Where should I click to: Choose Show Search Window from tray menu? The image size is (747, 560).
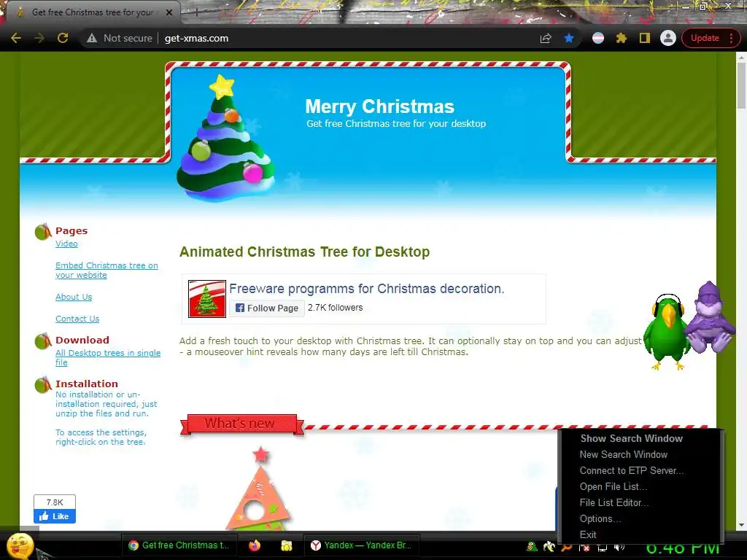[631, 438]
